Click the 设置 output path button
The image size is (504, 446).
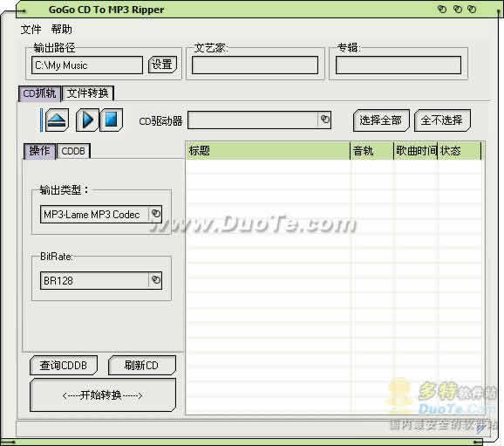pyautogui.click(x=162, y=65)
